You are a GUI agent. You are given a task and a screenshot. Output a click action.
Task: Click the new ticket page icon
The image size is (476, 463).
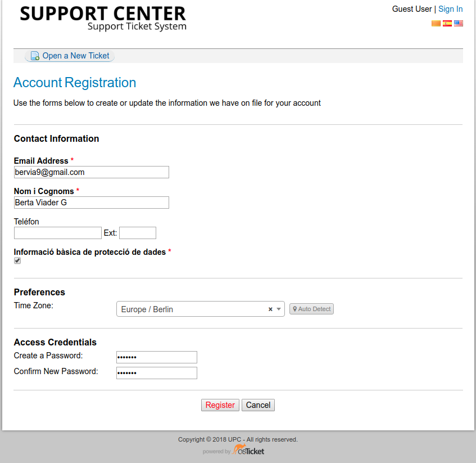34,56
